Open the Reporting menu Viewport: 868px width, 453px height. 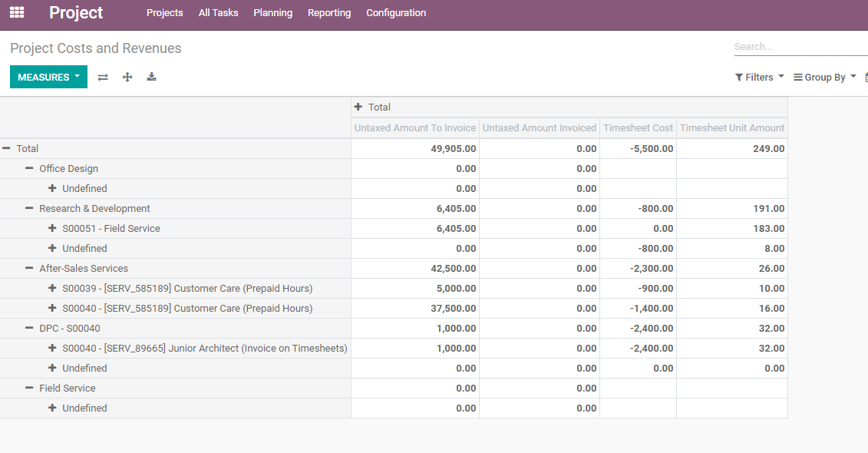(329, 13)
